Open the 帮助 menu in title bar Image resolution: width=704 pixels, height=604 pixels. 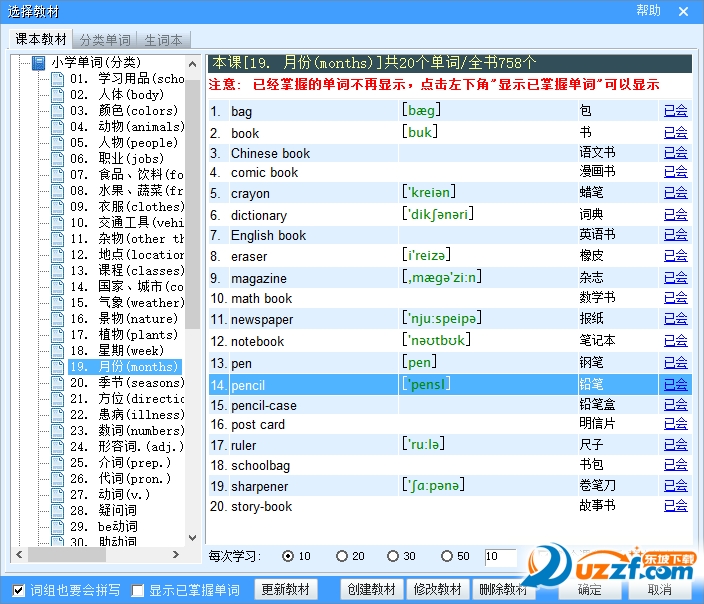click(x=648, y=10)
